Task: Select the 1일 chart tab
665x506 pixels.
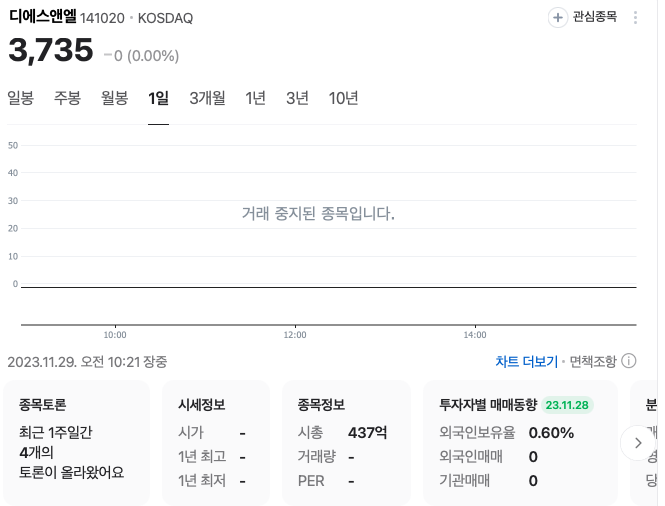Action: (158, 98)
